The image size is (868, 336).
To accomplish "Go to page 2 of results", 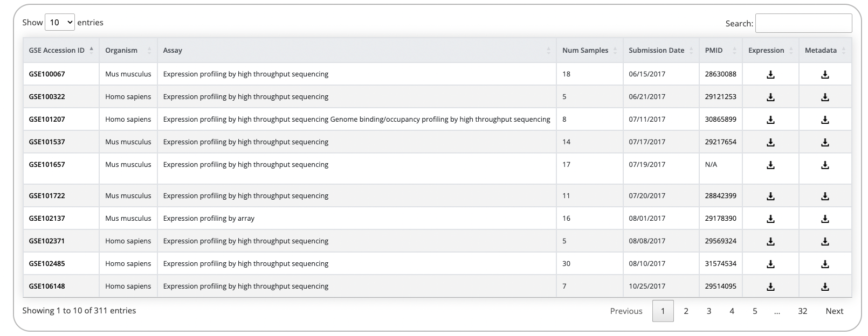I will pyautogui.click(x=686, y=311).
